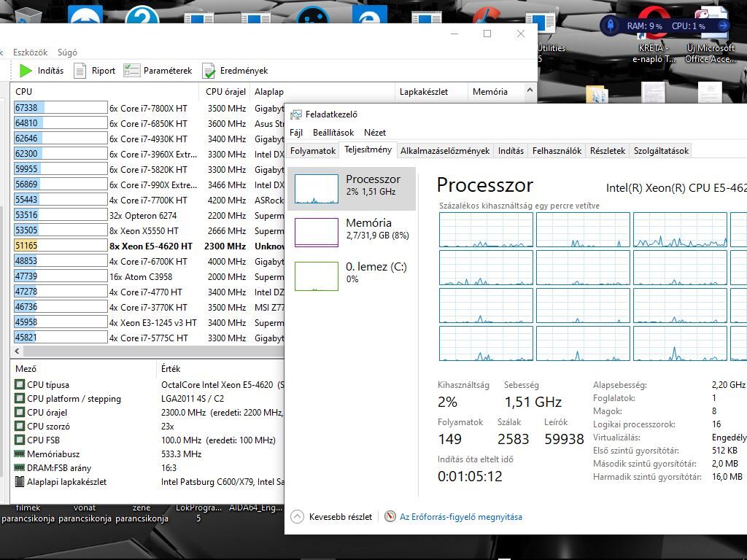Open Az Erőforrás-figyelő megnyitása link
The height and width of the screenshot is (560, 747).
click(x=461, y=517)
